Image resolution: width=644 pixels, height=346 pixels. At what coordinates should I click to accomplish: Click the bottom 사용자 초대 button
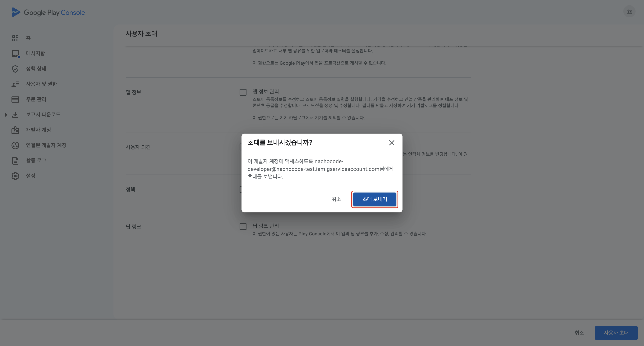[616, 333]
